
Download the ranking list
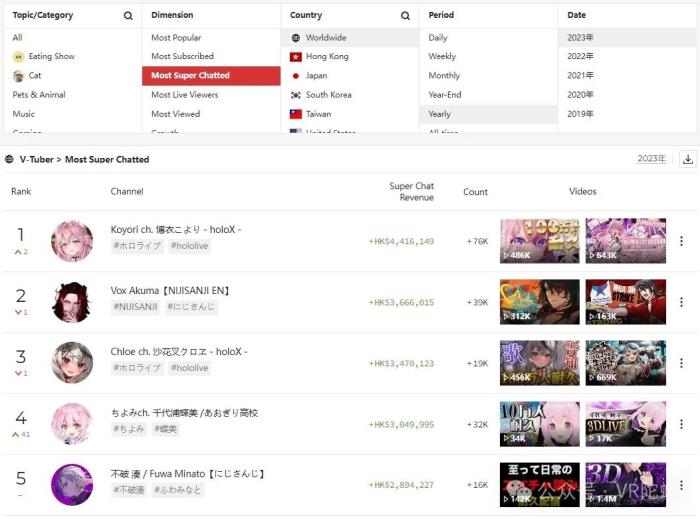[x=688, y=159]
